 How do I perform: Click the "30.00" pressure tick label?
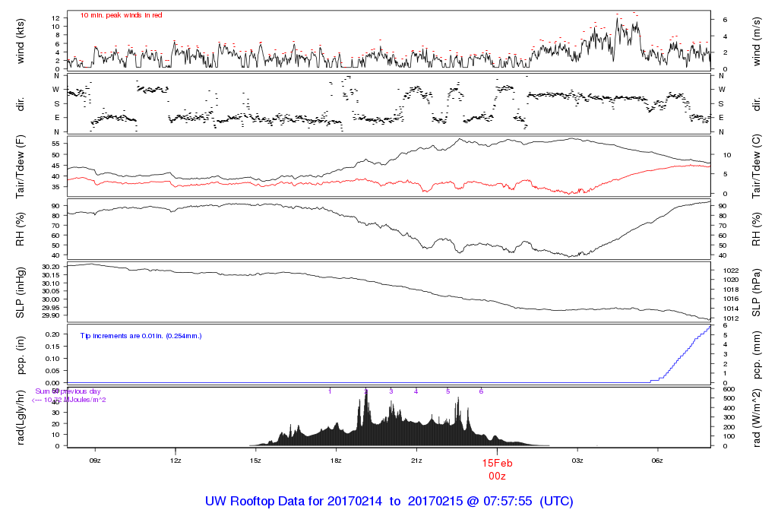(x=51, y=299)
